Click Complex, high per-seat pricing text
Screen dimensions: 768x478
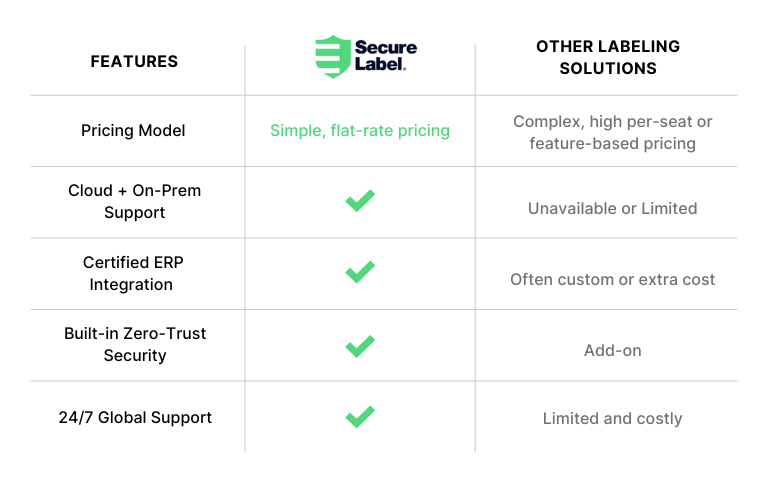point(612,132)
